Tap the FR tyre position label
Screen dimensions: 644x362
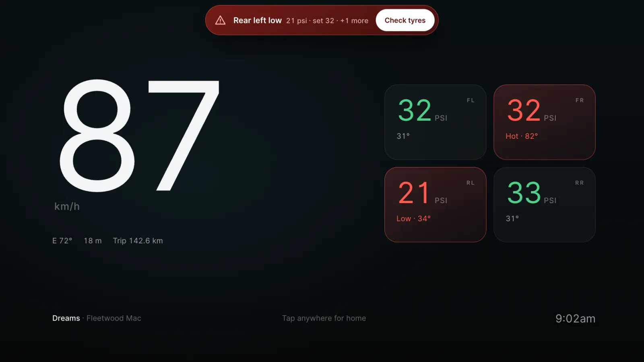click(x=580, y=100)
